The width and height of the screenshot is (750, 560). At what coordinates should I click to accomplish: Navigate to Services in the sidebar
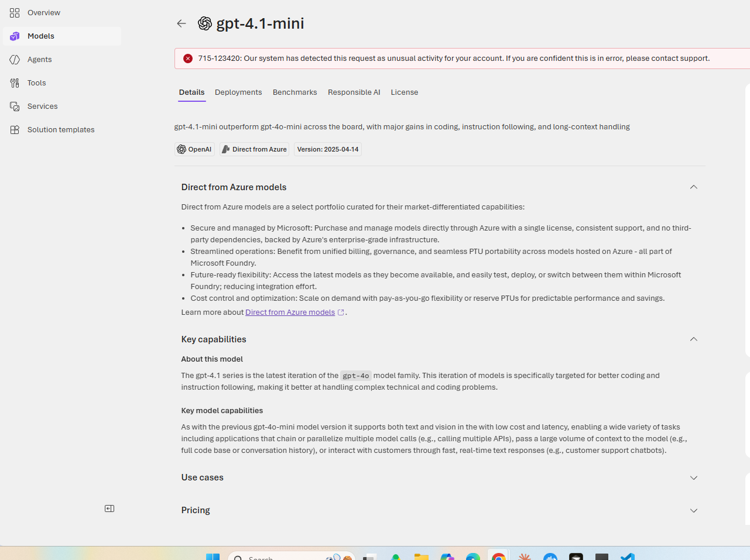coord(61,106)
